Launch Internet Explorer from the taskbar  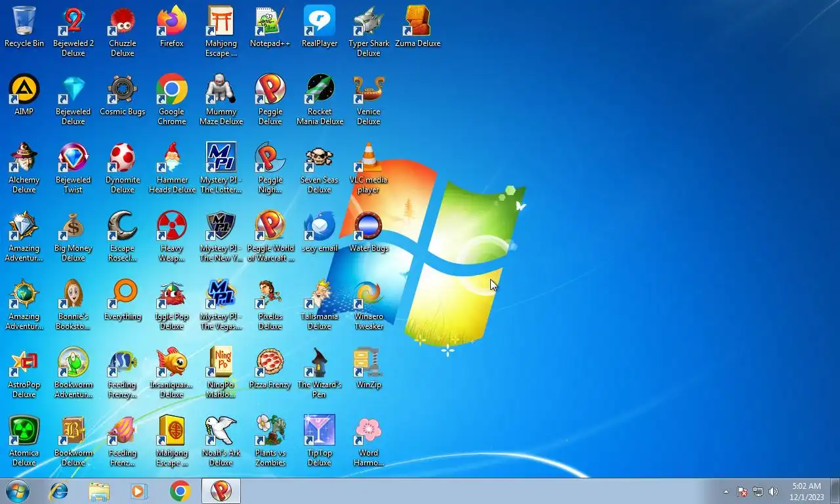[59, 491]
